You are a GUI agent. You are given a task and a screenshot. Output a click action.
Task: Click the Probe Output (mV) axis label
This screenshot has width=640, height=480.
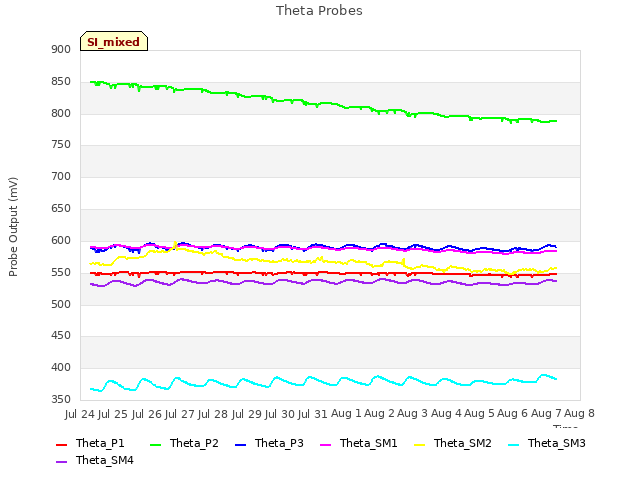coord(13,227)
